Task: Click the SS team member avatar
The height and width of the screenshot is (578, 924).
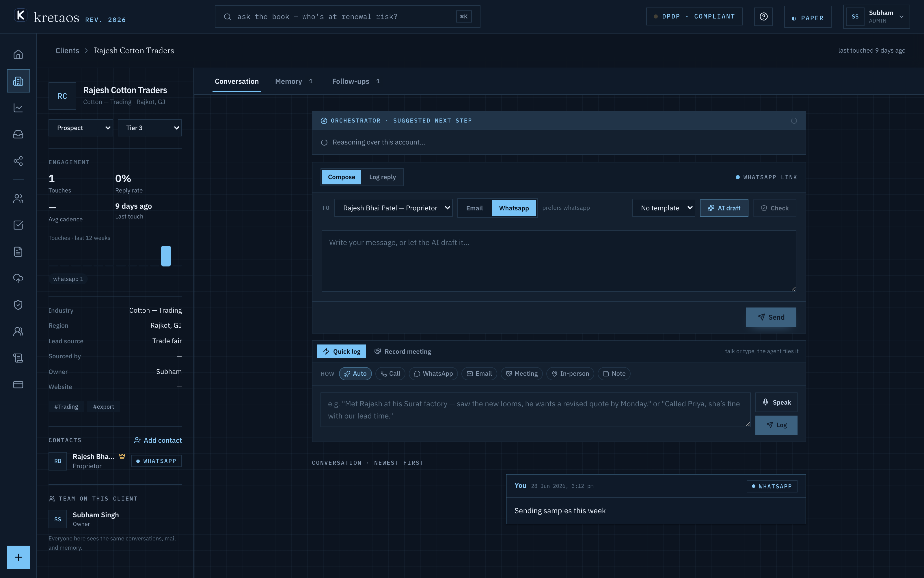Action: (x=58, y=519)
